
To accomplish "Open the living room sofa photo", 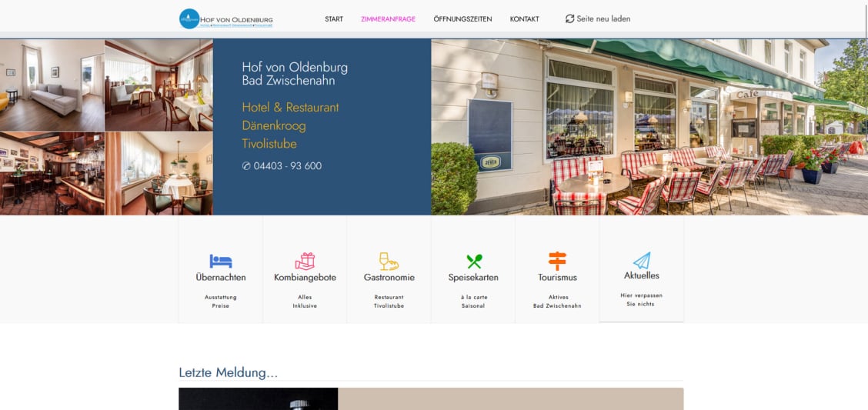I will click(x=52, y=85).
